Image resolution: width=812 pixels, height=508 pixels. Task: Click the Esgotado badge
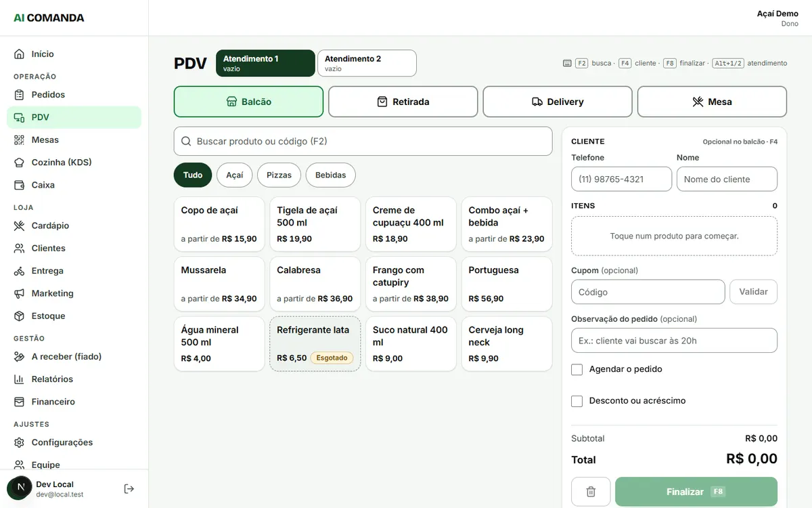pyautogui.click(x=332, y=358)
